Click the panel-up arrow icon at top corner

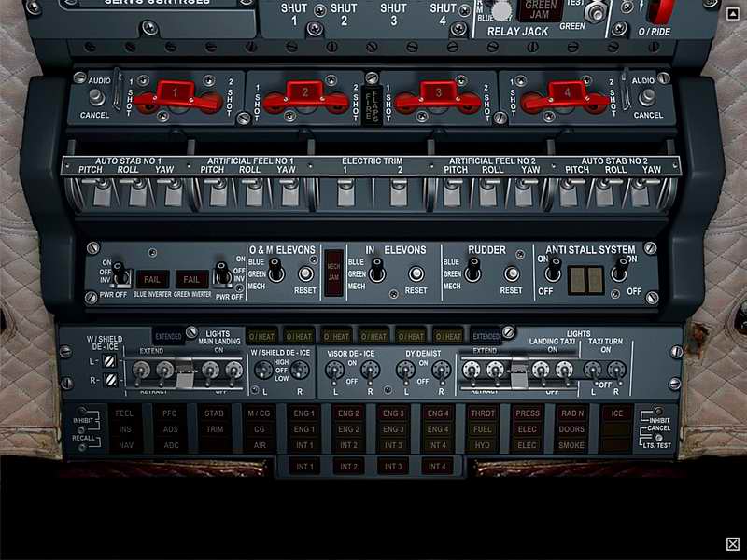pyautogui.click(x=733, y=14)
